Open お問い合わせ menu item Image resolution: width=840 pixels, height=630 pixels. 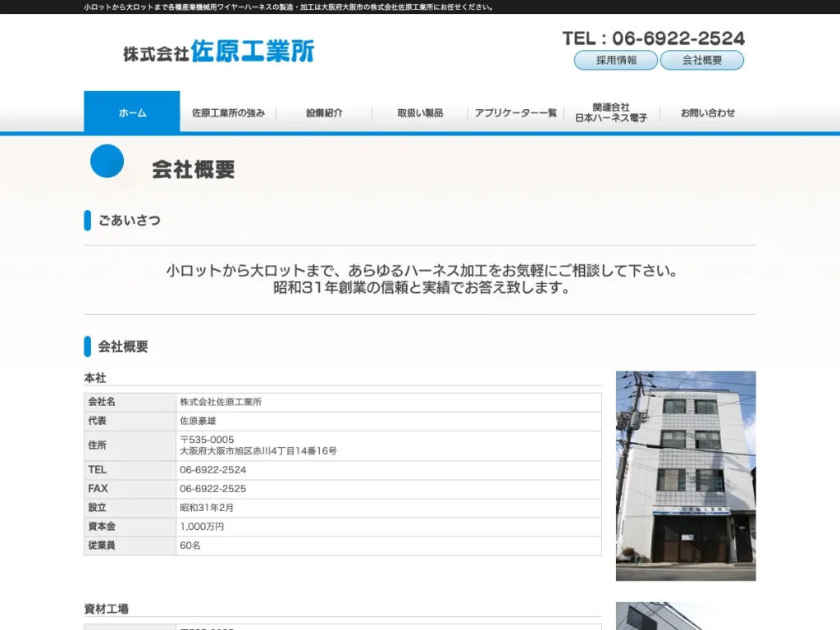tap(708, 113)
